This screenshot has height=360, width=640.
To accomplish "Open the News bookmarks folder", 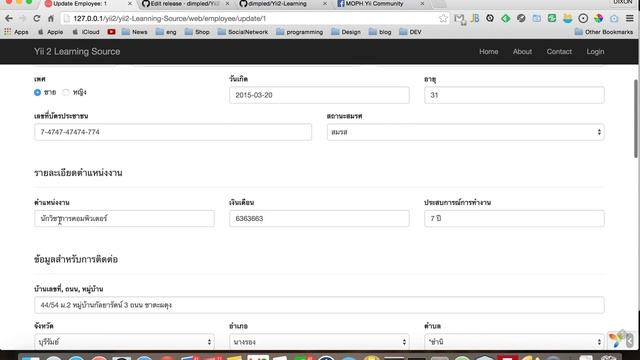I will tap(134, 32).
